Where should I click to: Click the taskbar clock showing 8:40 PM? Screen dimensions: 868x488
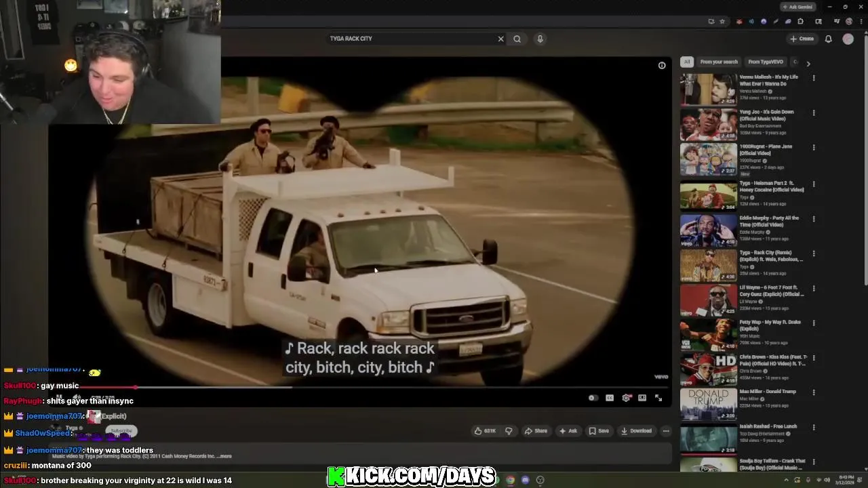pyautogui.click(x=845, y=480)
